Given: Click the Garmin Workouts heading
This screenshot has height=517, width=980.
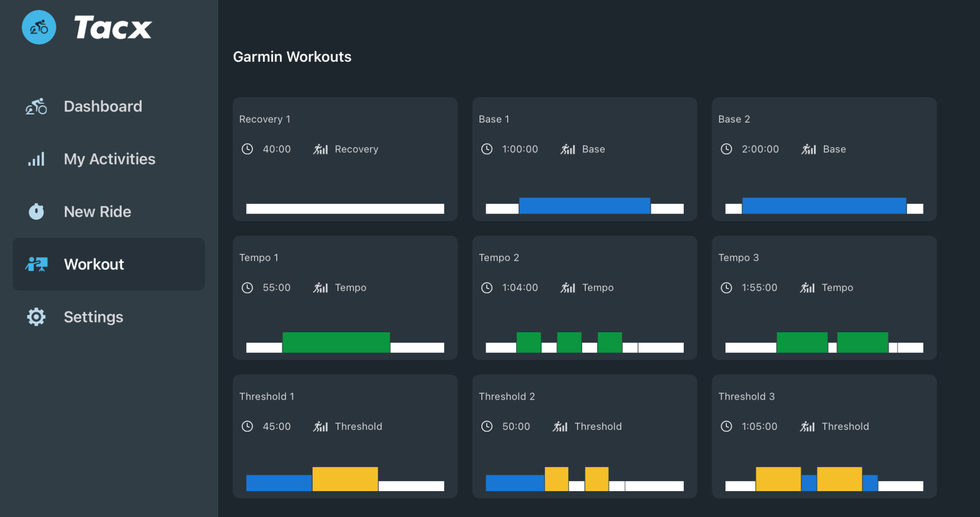Looking at the screenshot, I should (x=292, y=56).
